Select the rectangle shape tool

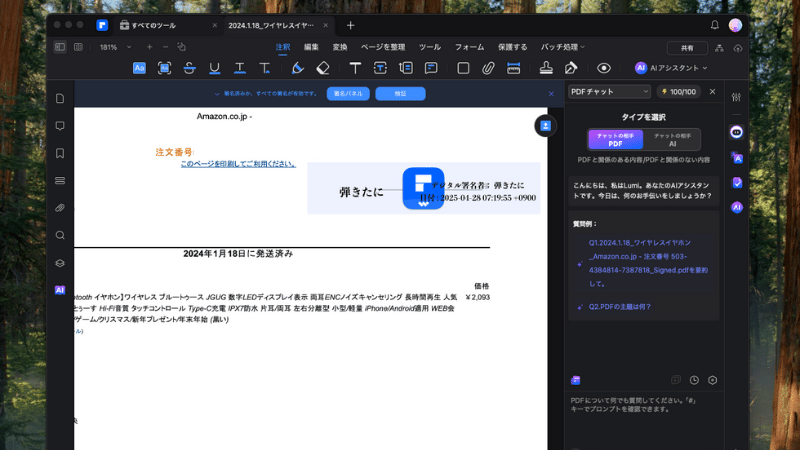[x=463, y=68]
